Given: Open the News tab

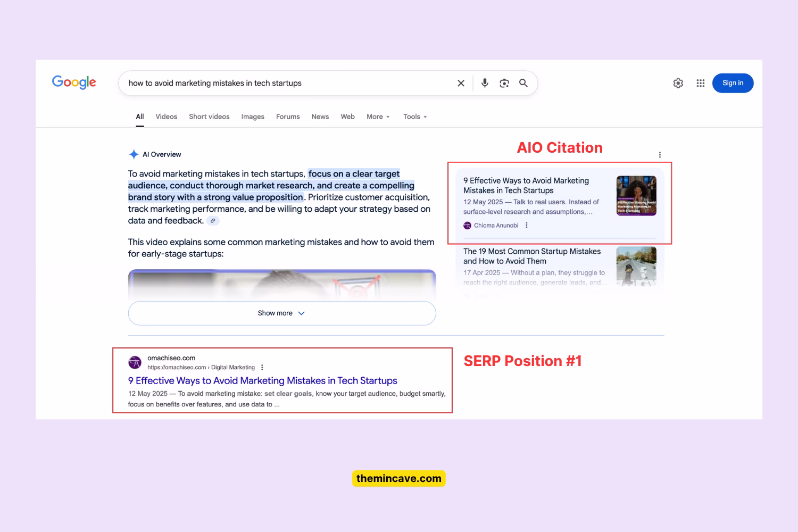Looking at the screenshot, I should point(320,117).
